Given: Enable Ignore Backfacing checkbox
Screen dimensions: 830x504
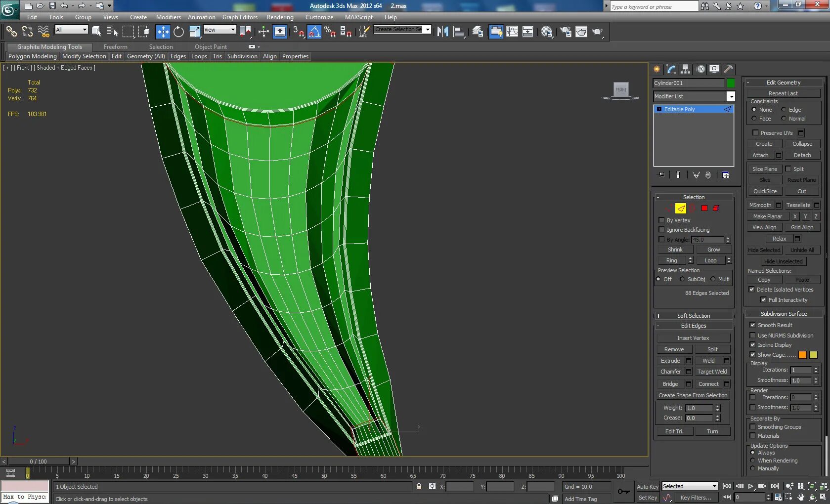Looking at the screenshot, I should point(661,230).
